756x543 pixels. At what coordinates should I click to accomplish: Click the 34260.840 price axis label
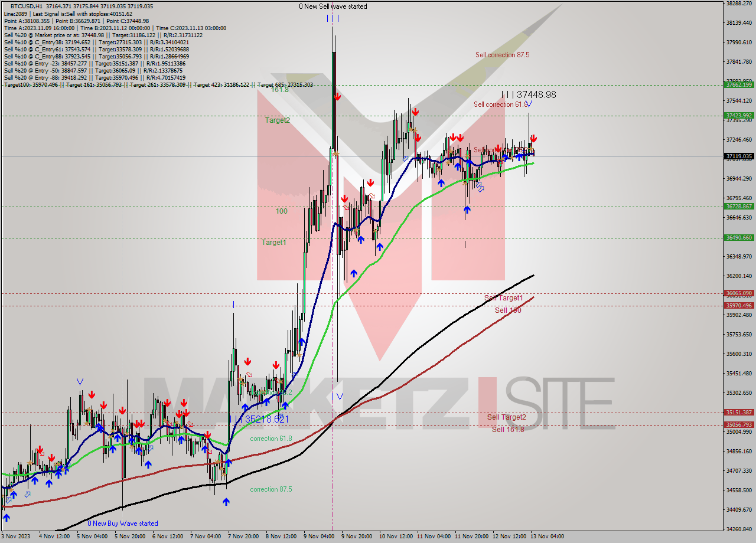click(739, 529)
